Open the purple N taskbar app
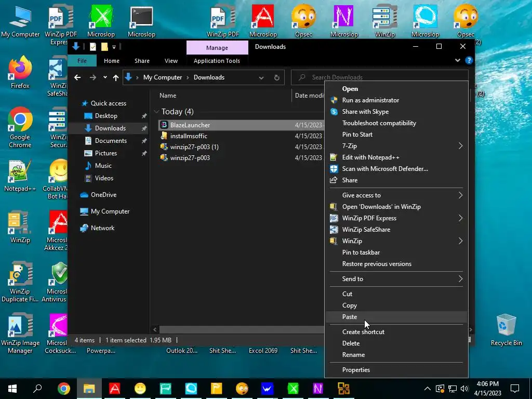Viewport: 532px width, 399px height. (318, 389)
